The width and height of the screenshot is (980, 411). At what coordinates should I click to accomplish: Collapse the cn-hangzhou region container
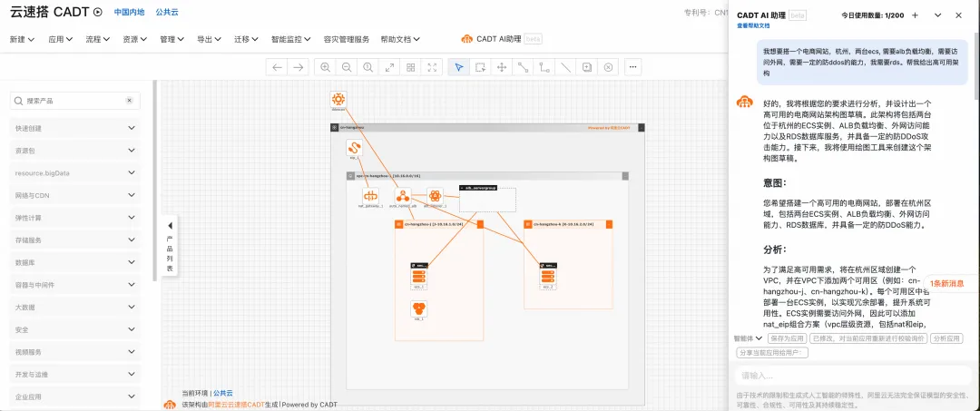(642, 127)
